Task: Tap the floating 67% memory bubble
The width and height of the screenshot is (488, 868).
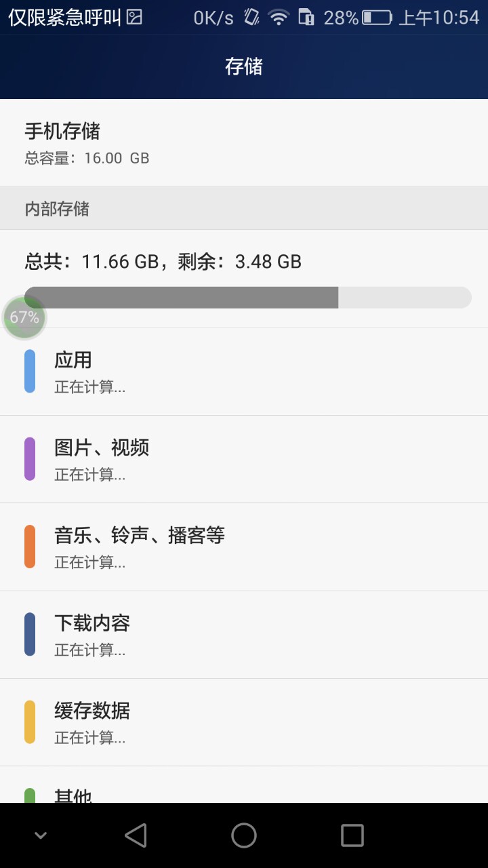Action: coord(24,317)
